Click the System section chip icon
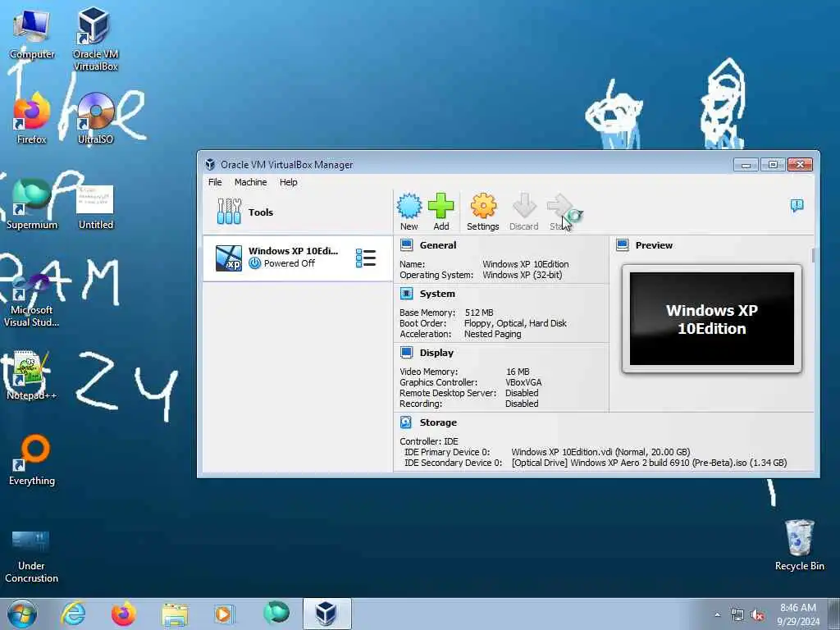 pyautogui.click(x=407, y=294)
